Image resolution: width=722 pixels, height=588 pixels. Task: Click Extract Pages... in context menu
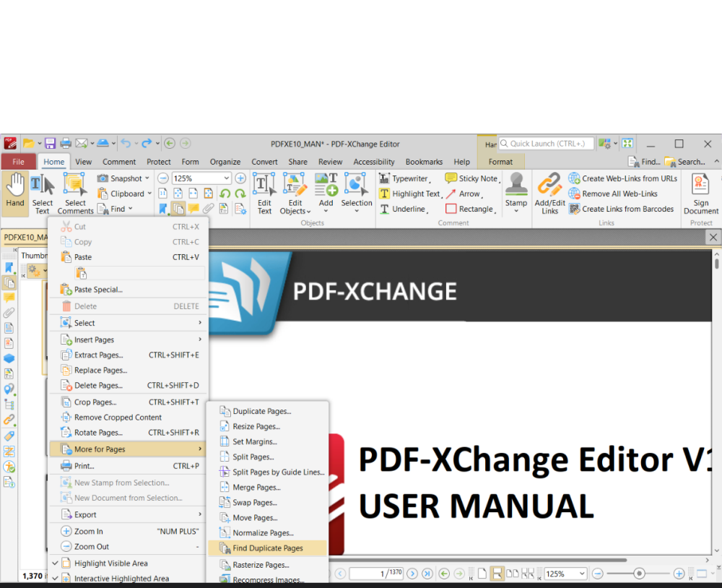pos(127,355)
